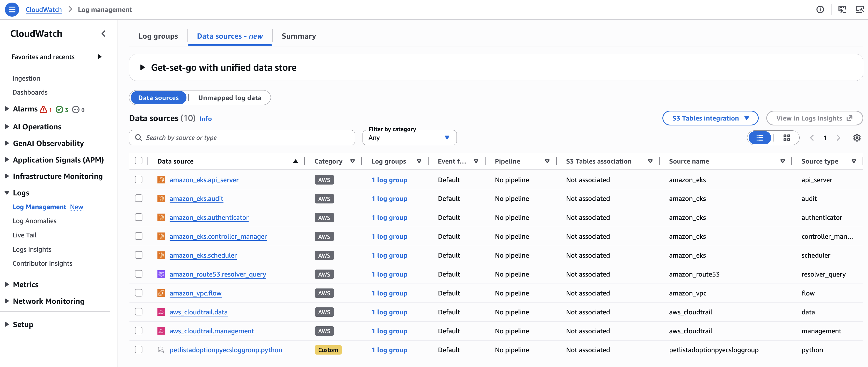This screenshot has width=868, height=367.
Task: Click the amazon_vpc.flow service icon
Action: pyautogui.click(x=161, y=293)
